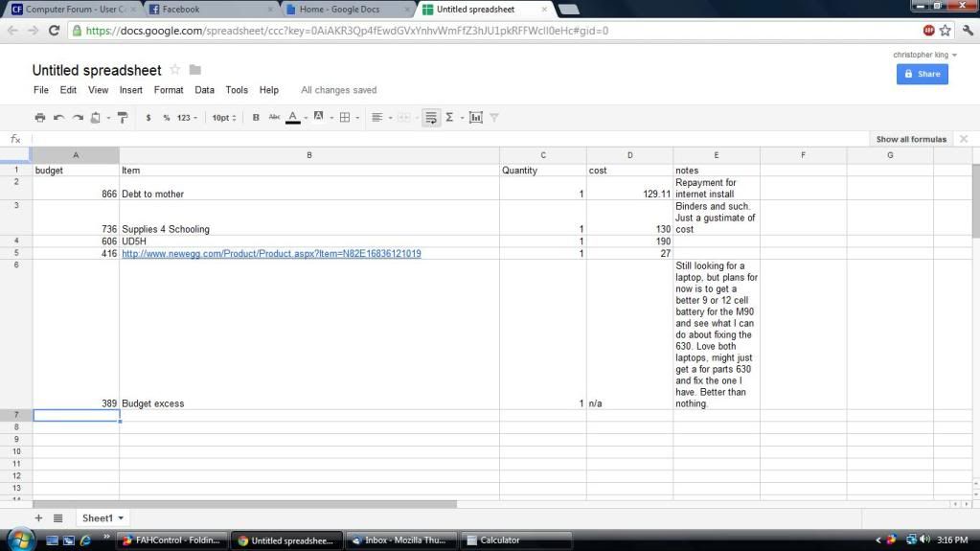Click the clipboard paste icon
The image size is (980, 551).
[x=96, y=118]
